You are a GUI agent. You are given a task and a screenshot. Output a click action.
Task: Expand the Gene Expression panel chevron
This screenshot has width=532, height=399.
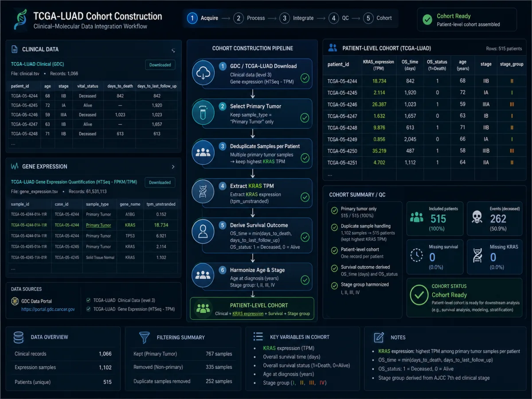click(x=173, y=167)
